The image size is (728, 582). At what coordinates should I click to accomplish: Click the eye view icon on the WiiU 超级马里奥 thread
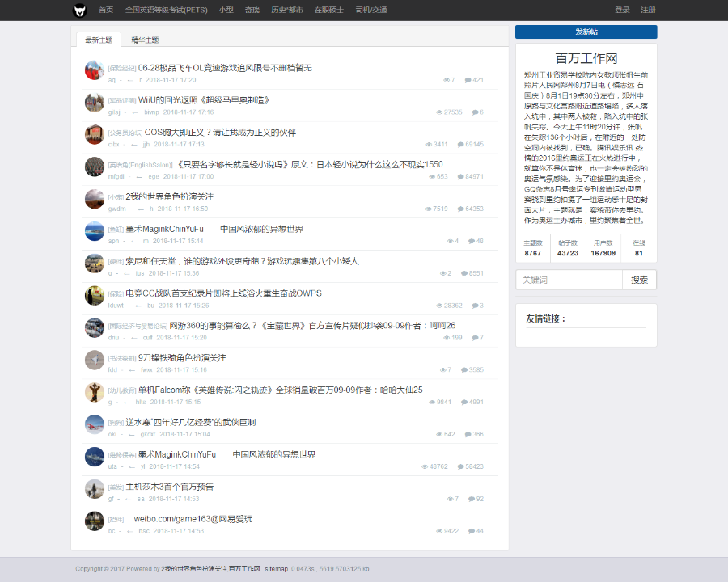pos(438,112)
